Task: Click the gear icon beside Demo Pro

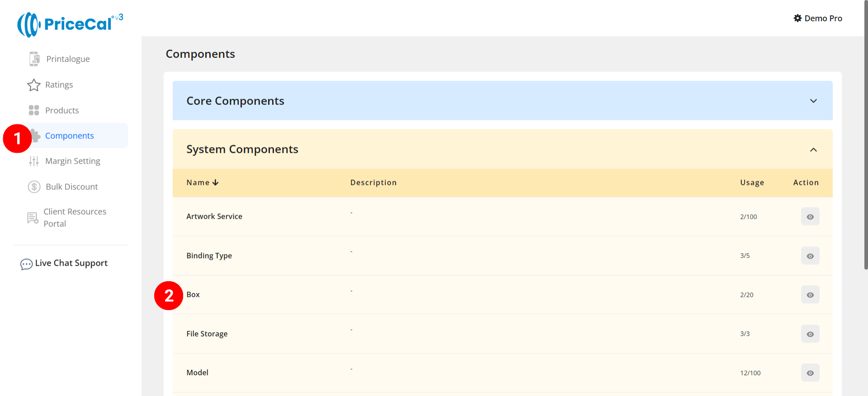Action: (797, 18)
